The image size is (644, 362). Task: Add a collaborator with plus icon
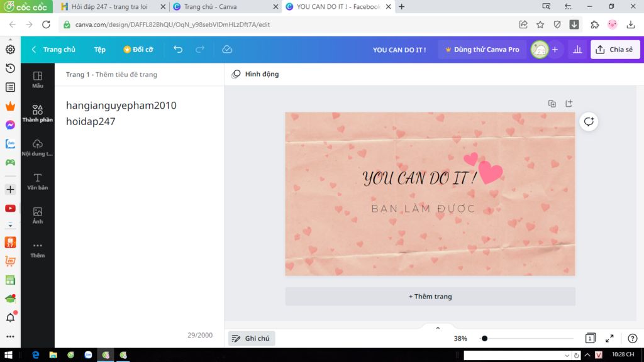pyautogui.click(x=555, y=49)
